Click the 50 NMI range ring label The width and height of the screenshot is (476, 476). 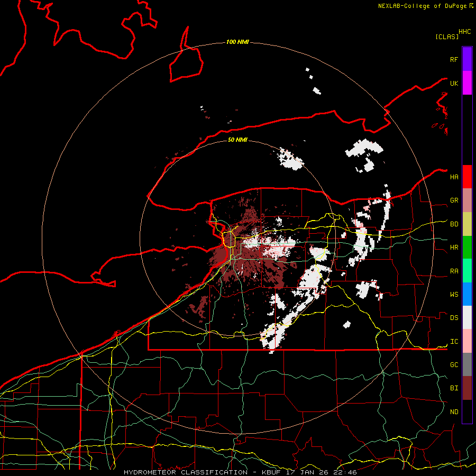(237, 140)
